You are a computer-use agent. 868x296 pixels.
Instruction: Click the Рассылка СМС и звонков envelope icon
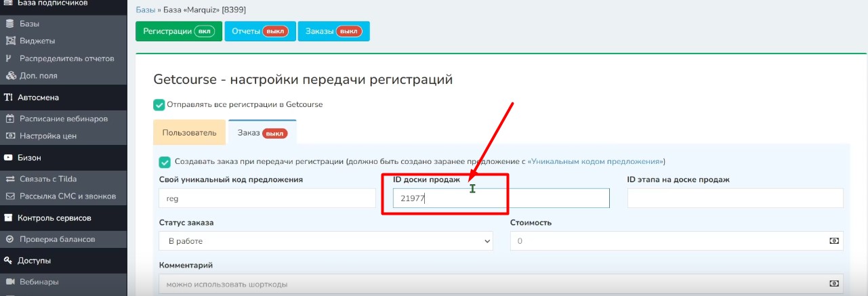click(x=10, y=196)
